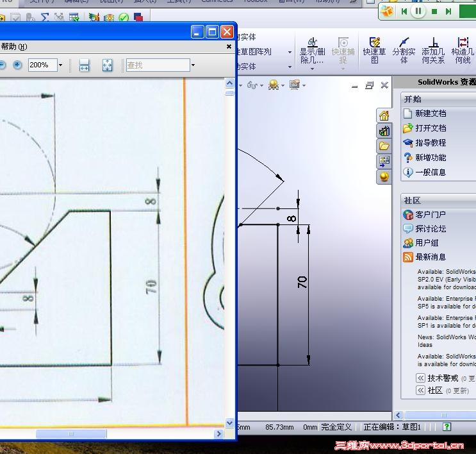Click the green progress bar in the media player

(468, 12)
